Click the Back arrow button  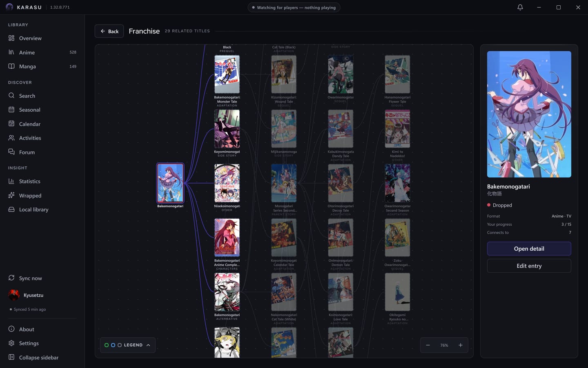point(109,31)
